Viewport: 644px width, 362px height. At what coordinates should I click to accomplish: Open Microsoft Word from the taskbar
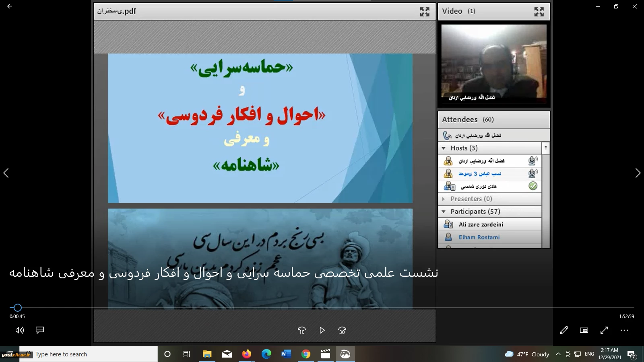tap(286, 354)
